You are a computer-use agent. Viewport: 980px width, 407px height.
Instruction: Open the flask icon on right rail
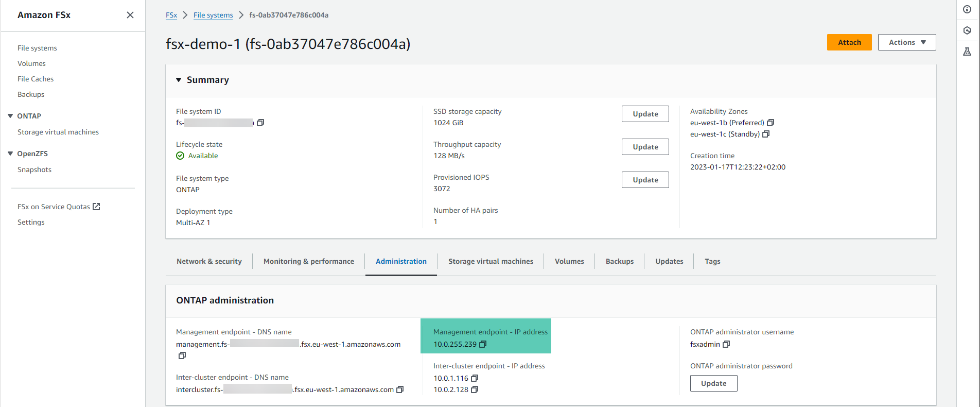[968, 52]
